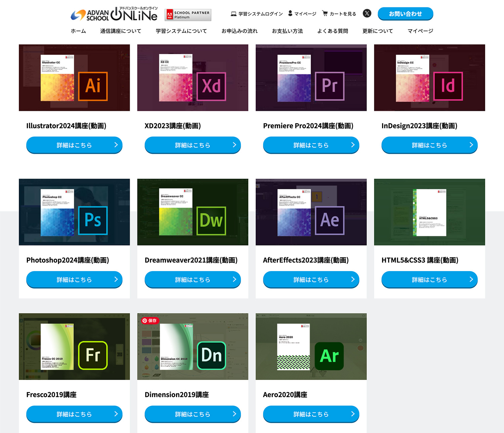This screenshot has width=504, height=433.
Task: Click 詳細はこちら under AfterEffects2023講座
Action: [x=311, y=279]
